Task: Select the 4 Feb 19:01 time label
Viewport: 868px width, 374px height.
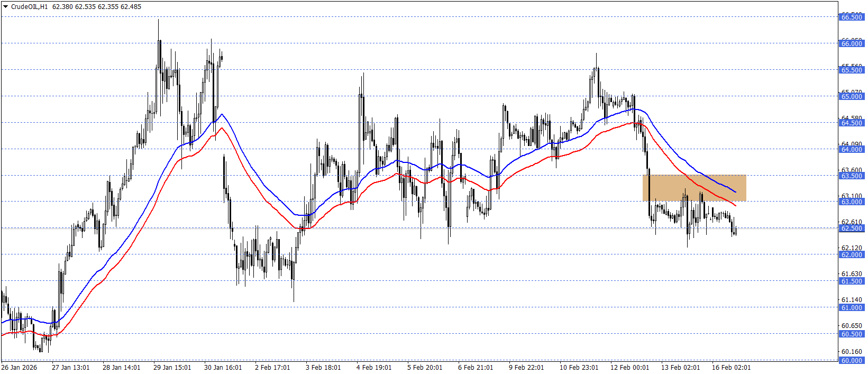Action: tap(374, 367)
